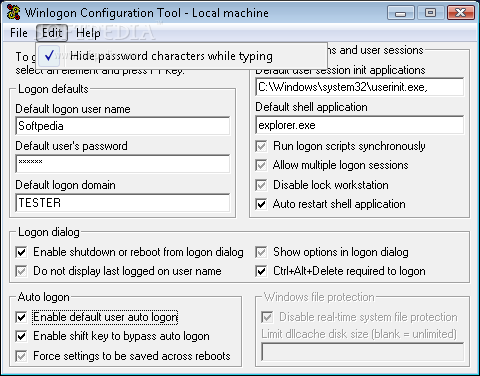This screenshot has height=376, width=480.
Task: Toggle Disable lock workstation checkbox
Action: tap(261, 185)
